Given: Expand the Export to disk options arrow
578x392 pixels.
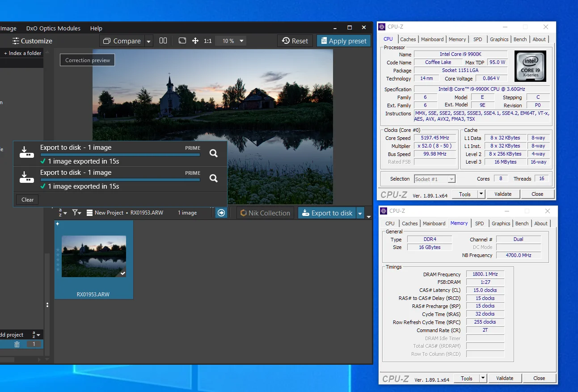Looking at the screenshot, I should [360, 213].
